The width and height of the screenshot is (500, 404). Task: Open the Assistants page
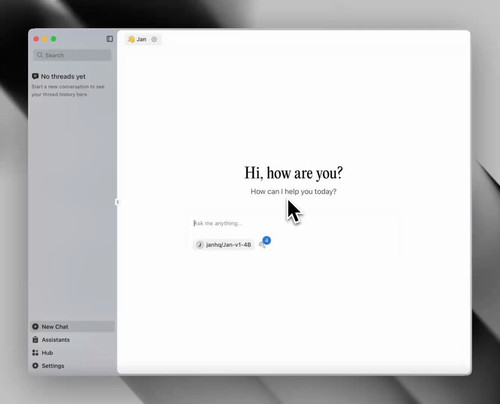pos(73,340)
